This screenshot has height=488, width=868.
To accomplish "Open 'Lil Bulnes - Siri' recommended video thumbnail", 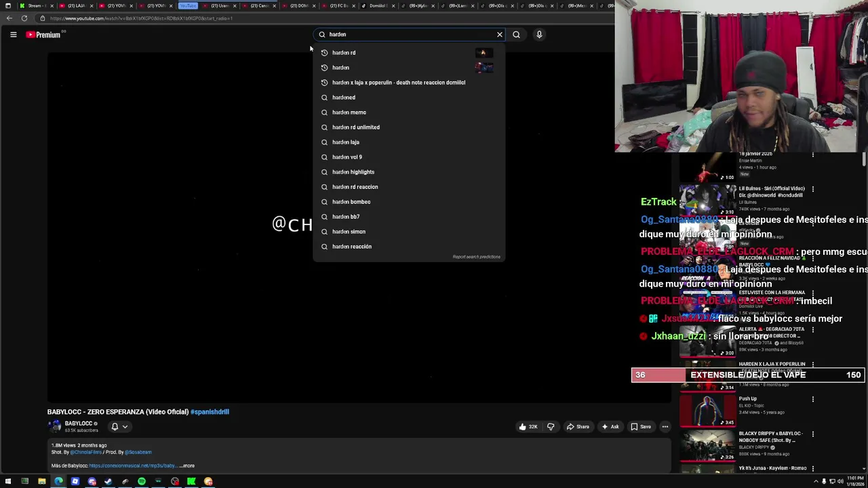I will click(707, 200).
